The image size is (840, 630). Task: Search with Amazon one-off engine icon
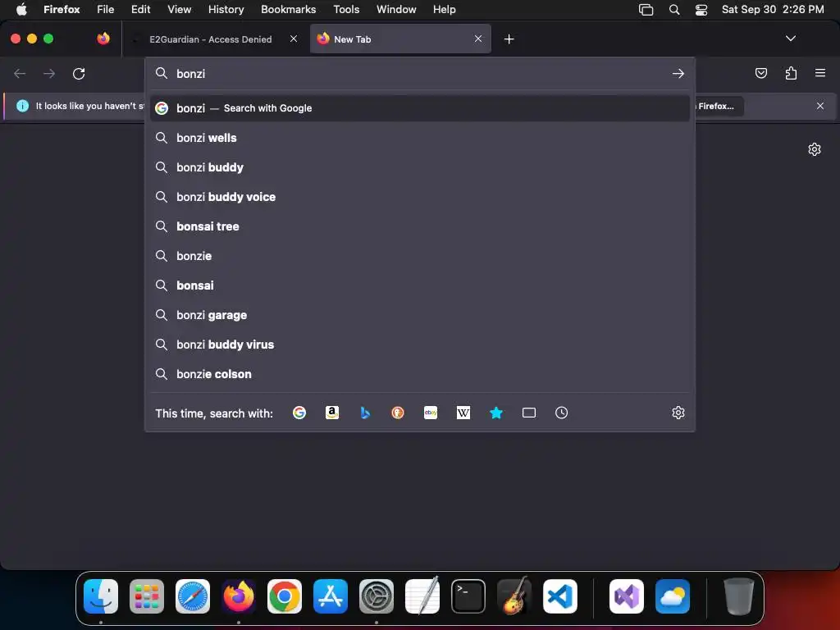click(x=332, y=413)
